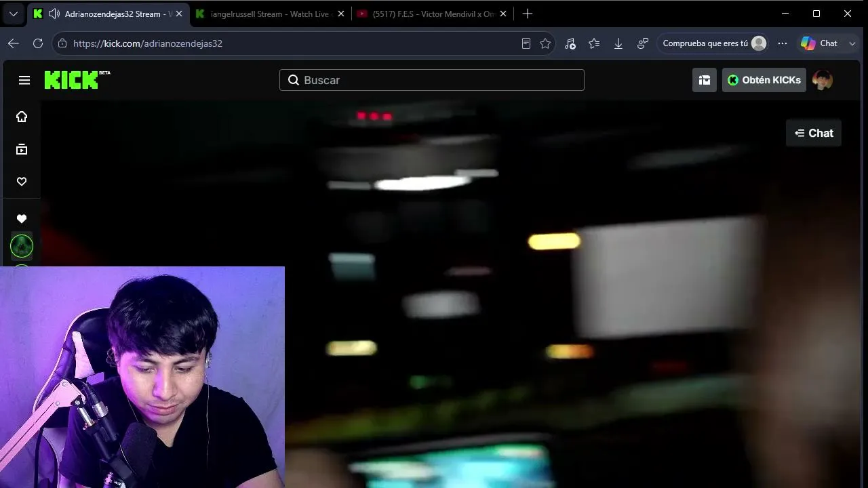Switch to the Adrianozendejas32 Stream tab
This screenshot has width=868, height=488.
pyautogui.click(x=108, y=14)
